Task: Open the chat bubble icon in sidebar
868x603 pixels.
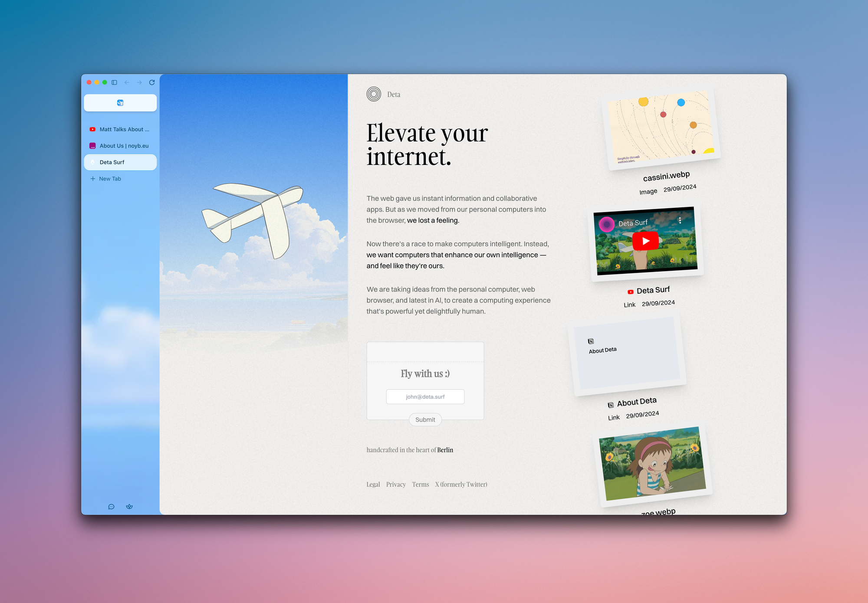Action: (111, 507)
